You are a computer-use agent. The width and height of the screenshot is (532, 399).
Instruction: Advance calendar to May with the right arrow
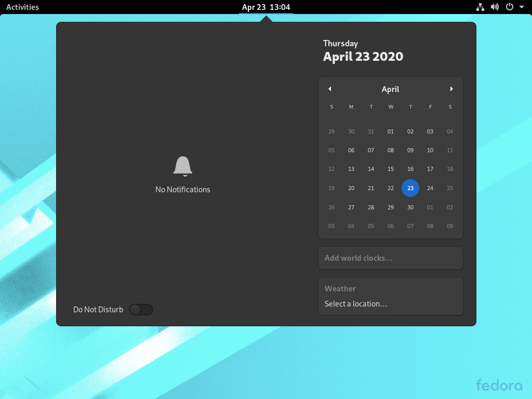[451, 89]
